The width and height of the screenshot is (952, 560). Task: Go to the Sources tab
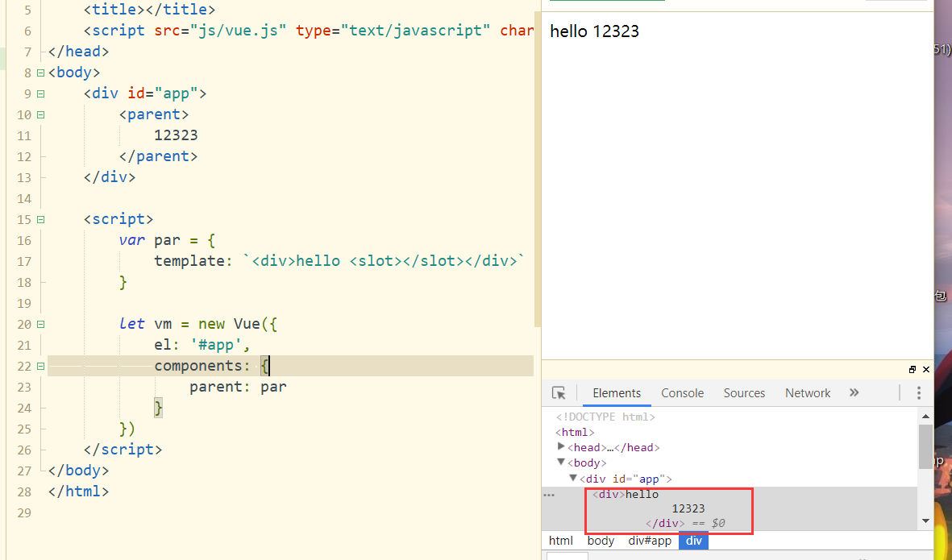coord(744,393)
